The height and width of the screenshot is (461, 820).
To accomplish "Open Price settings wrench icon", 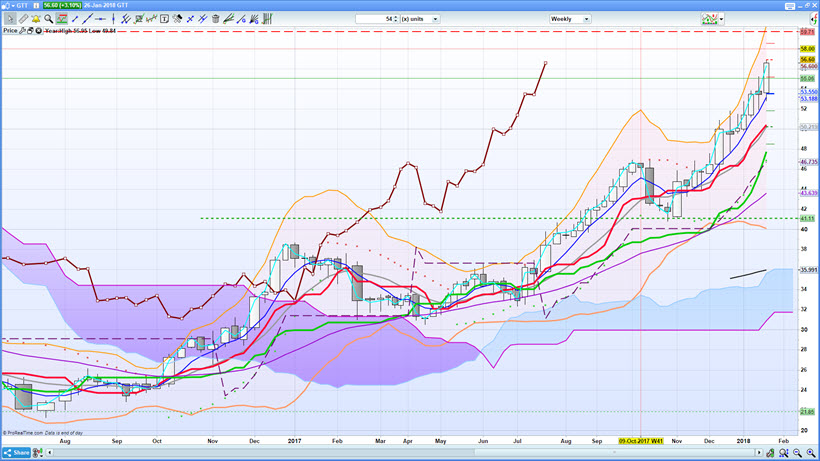I will coord(22,31).
